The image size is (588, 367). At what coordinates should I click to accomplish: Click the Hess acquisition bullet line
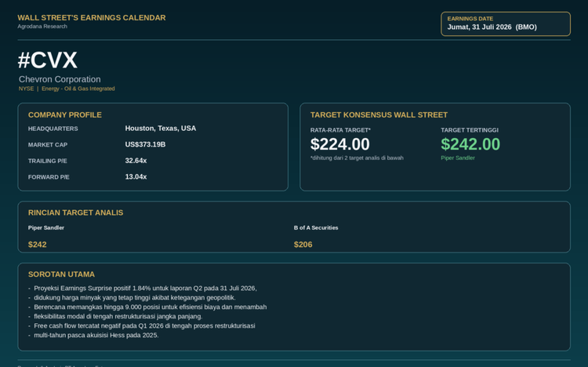[96, 335]
